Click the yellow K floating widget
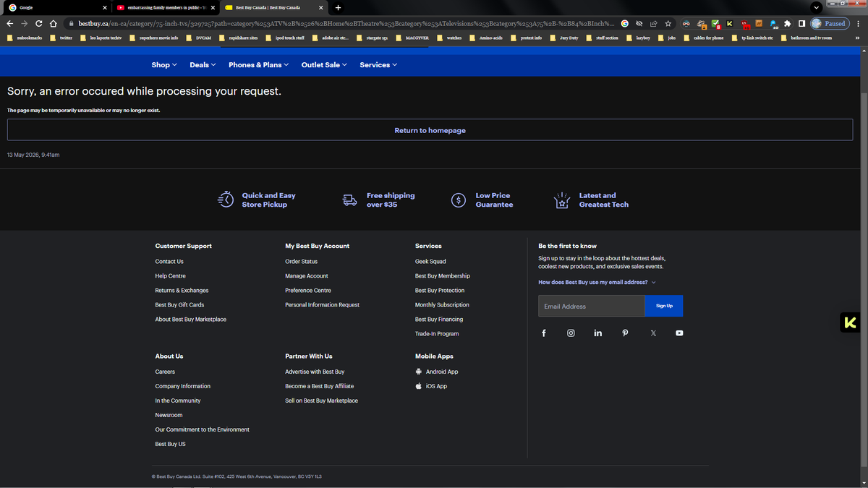This screenshot has height=488, width=868. tap(849, 322)
